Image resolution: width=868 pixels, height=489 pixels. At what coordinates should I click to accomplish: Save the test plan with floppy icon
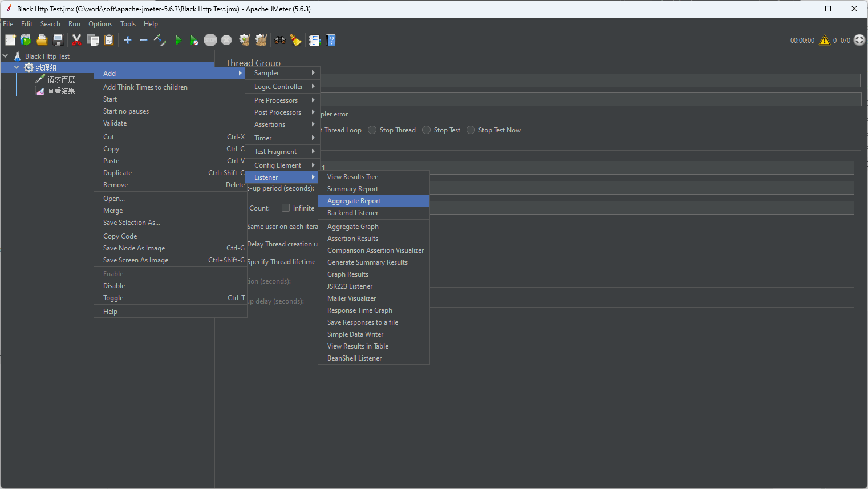pyautogui.click(x=58, y=40)
